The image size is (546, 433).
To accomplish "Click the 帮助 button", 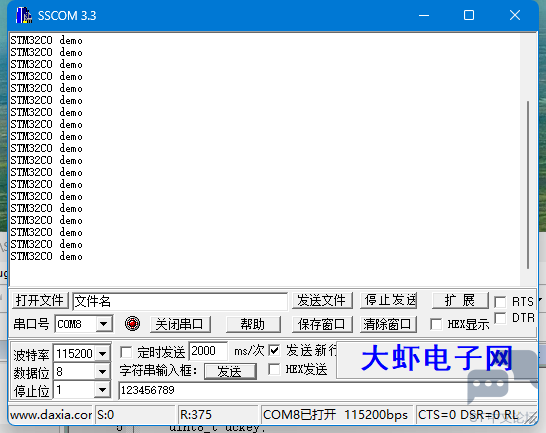I will (x=253, y=324).
